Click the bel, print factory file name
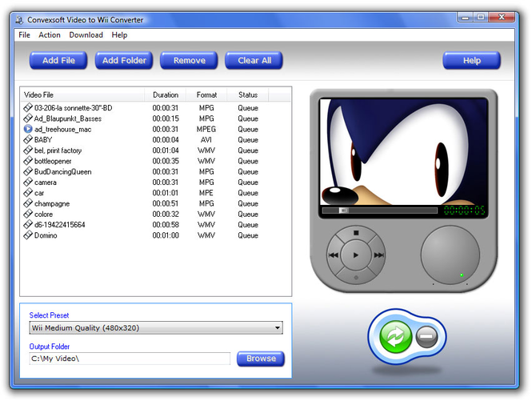Viewport: 532px width, 401px height. [x=58, y=150]
